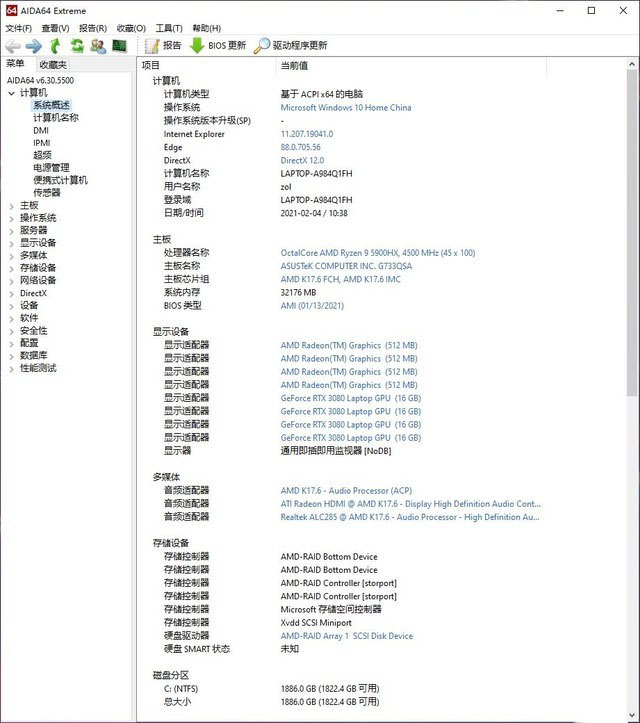Select 传感器 in the tree
This screenshot has width=640, height=723.
tap(47, 192)
